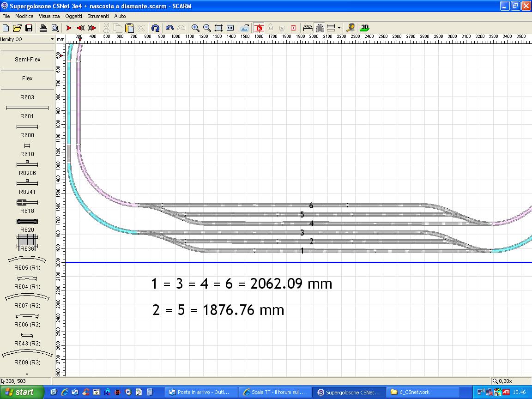Viewport: 532px width, 399px height.
Task: Open a layout with the folder icon
Action: coord(17,28)
